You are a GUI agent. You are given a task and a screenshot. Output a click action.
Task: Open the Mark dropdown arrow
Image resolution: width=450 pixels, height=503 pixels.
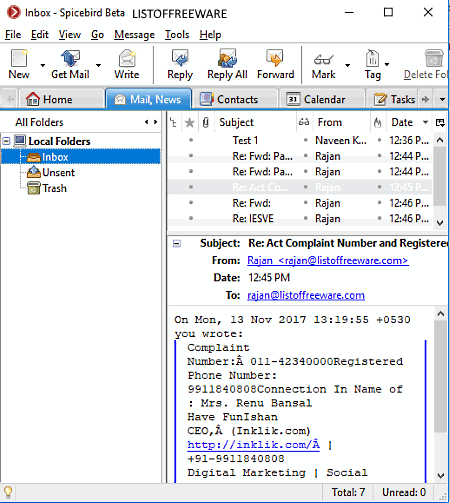(348, 65)
